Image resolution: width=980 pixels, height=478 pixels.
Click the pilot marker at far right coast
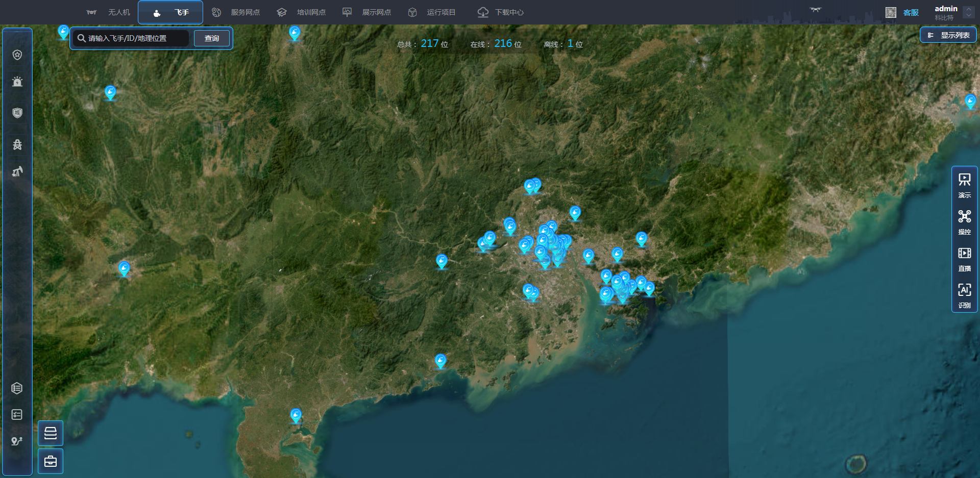click(x=970, y=101)
